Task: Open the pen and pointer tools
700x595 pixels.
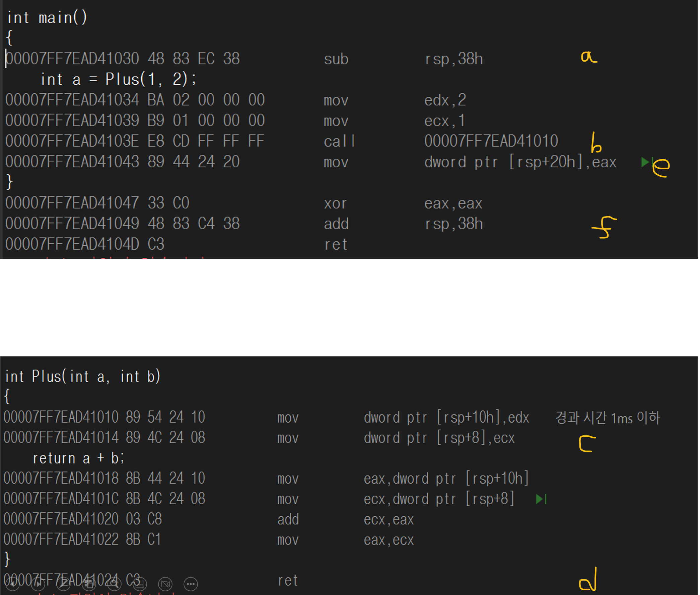Action: [x=63, y=584]
